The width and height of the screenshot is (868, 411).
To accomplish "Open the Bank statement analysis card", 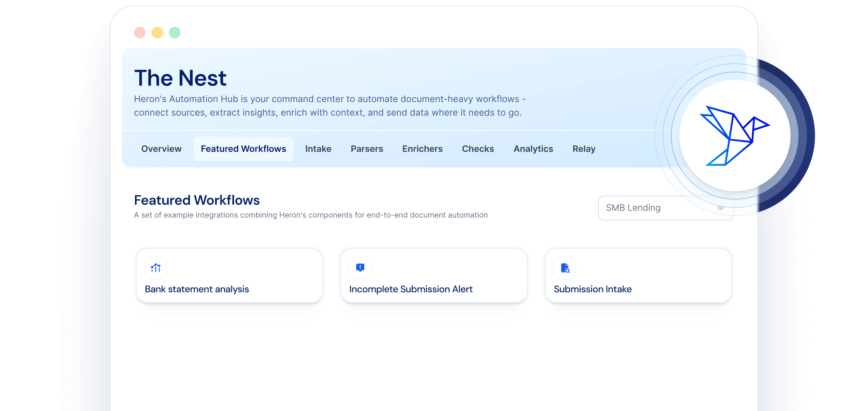I will (230, 276).
